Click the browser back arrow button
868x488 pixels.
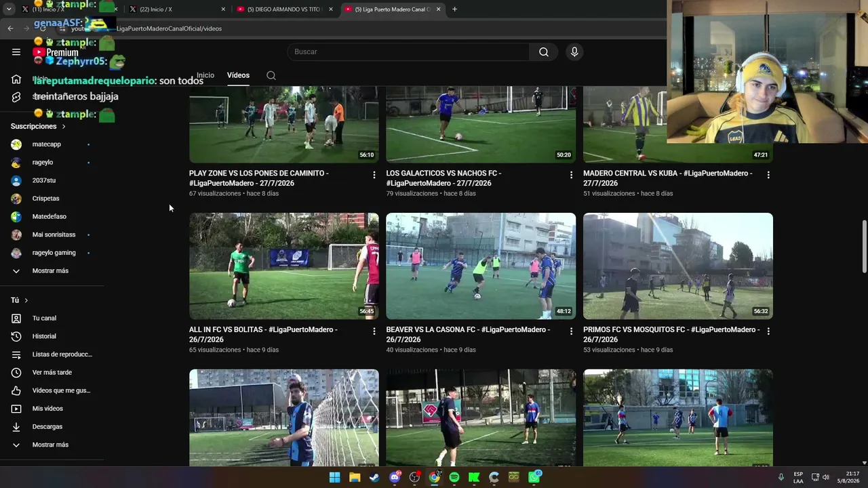pos(10,28)
